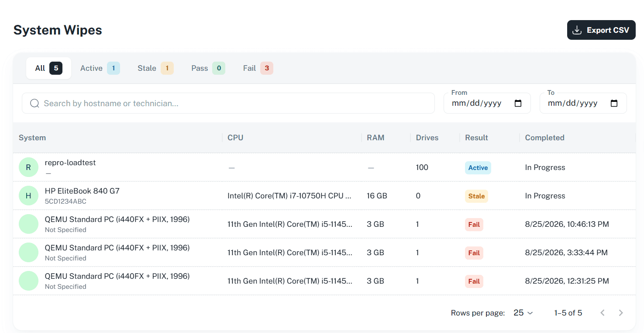Click Fail badge in 3:33:44 PM row
The height and width of the screenshot is (333, 644).
(474, 253)
